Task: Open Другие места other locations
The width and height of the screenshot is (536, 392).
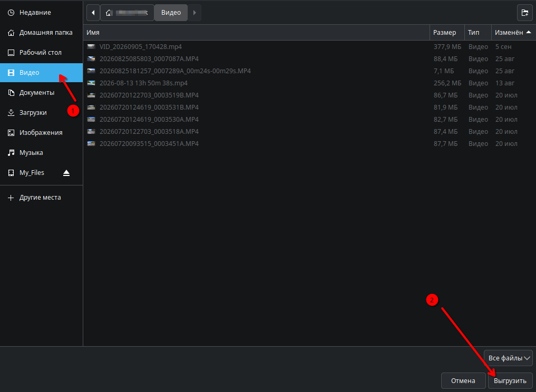Action: pos(41,198)
